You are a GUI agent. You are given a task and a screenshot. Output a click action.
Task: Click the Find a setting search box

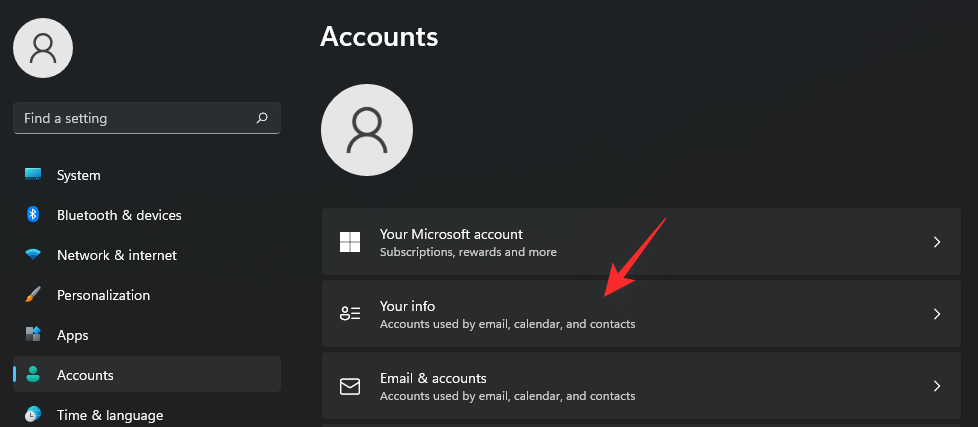(x=135, y=118)
